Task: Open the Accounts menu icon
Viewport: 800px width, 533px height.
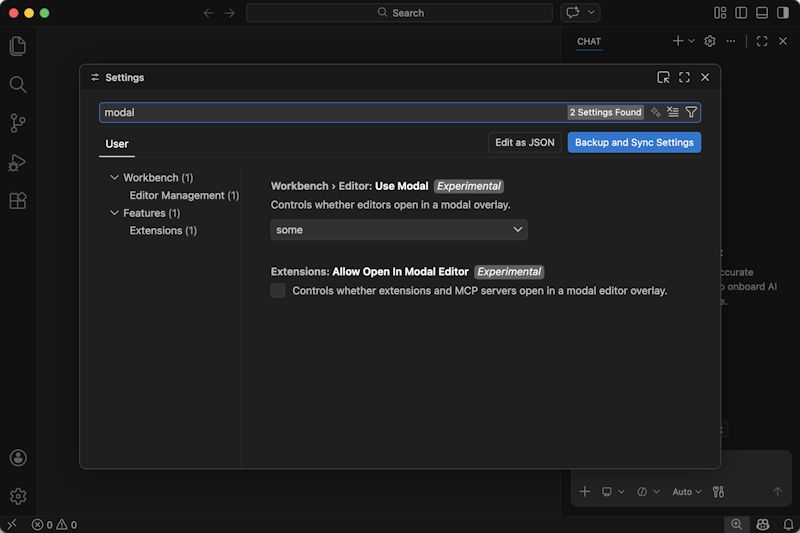Action: (18, 458)
